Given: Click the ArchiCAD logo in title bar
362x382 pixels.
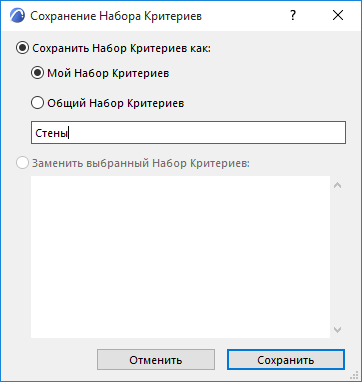Looking at the screenshot, I should 17,16.
